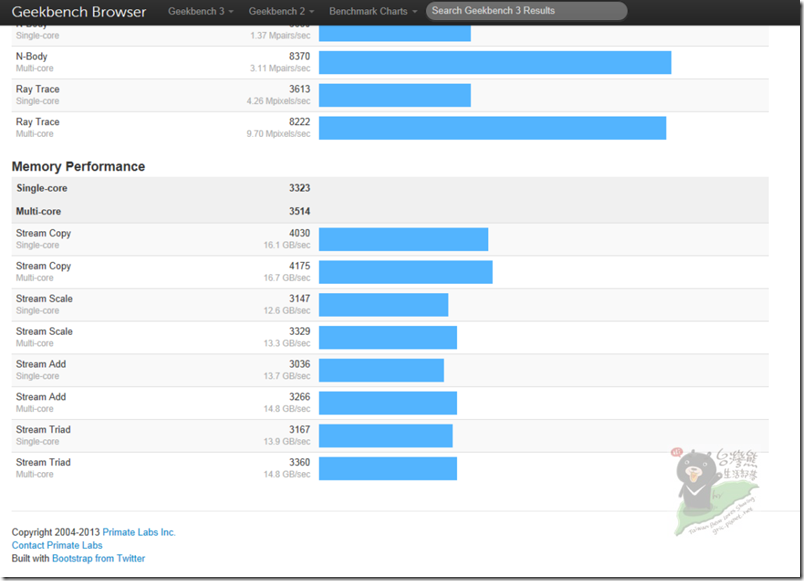Click the Stream Copy Multi-core score 4175
This screenshot has height=581, width=804.
click(299, 266)
